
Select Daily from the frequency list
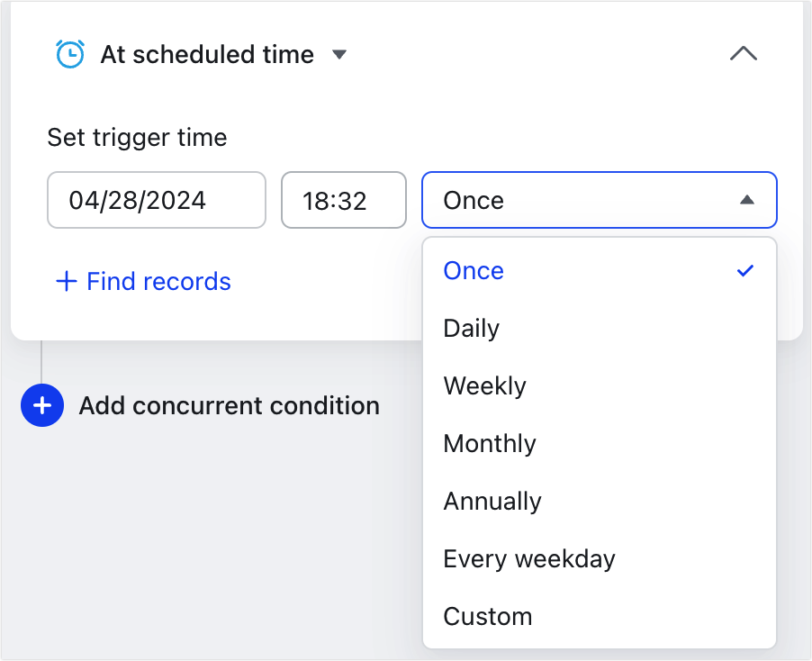point(471,328)
